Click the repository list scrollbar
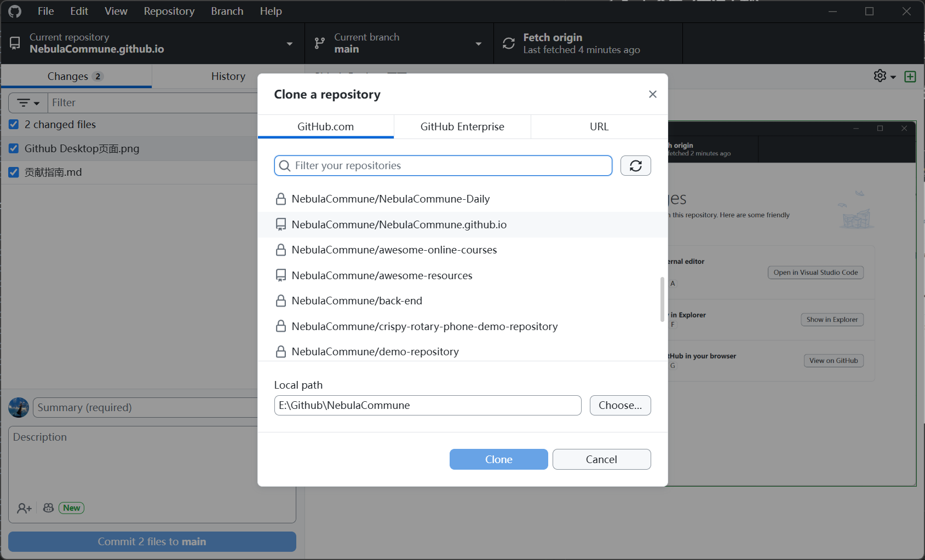Screen dimensions: 925x560 [662, 299]
